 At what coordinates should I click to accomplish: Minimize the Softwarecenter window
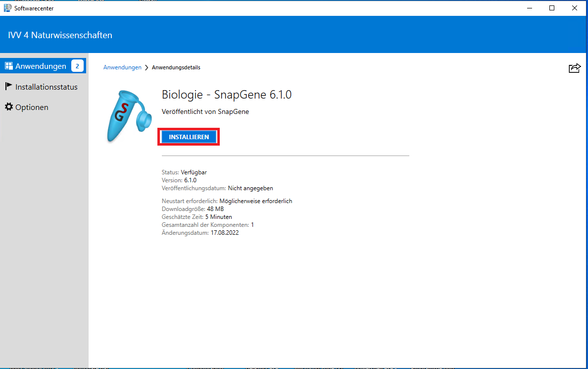tap(529, 8)
